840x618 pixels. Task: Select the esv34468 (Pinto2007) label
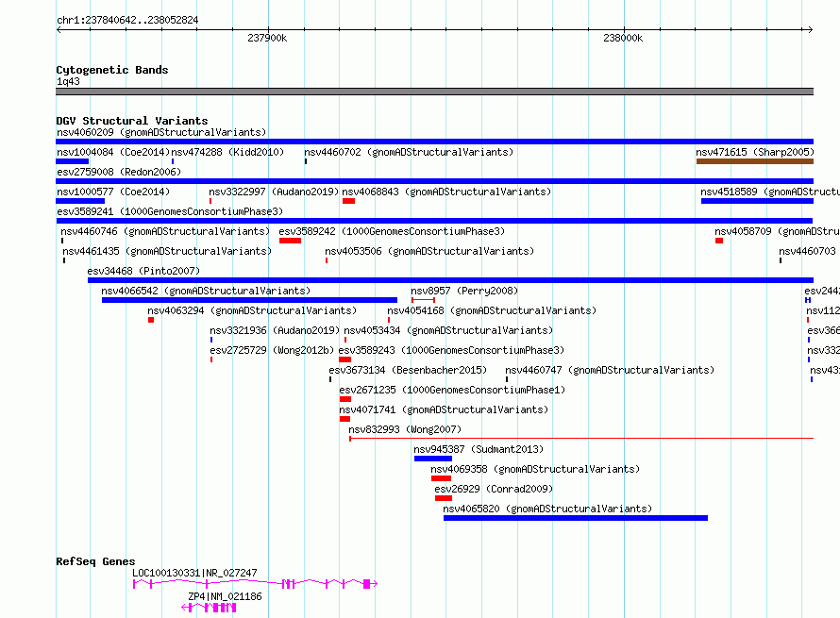coord(143,271)
